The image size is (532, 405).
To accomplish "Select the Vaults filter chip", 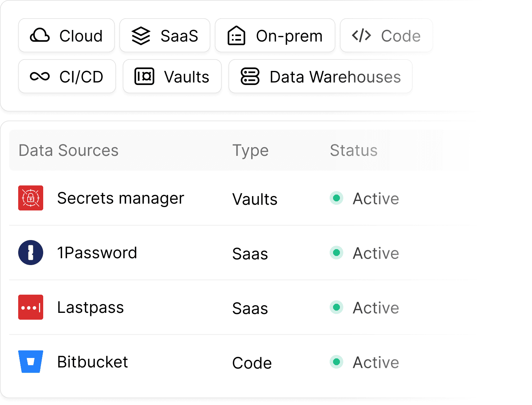I will point(172,76).
